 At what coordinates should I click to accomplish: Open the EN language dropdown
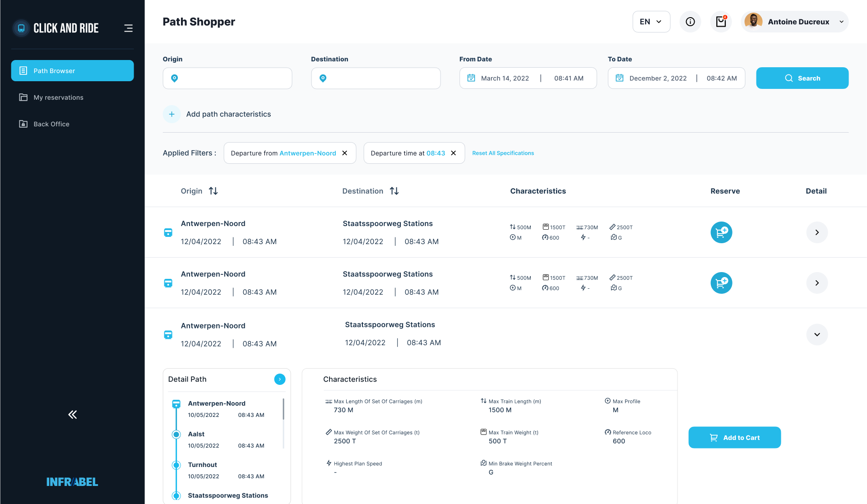651,22
